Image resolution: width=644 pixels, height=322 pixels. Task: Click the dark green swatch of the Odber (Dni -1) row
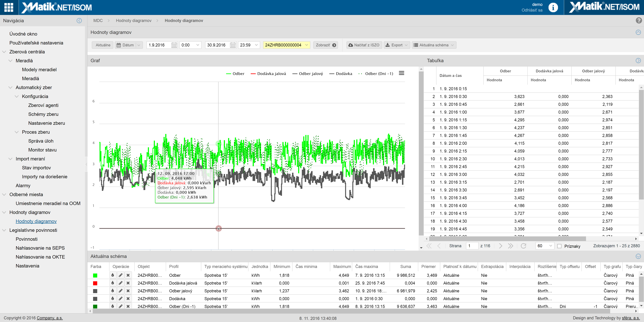[95, 306]
